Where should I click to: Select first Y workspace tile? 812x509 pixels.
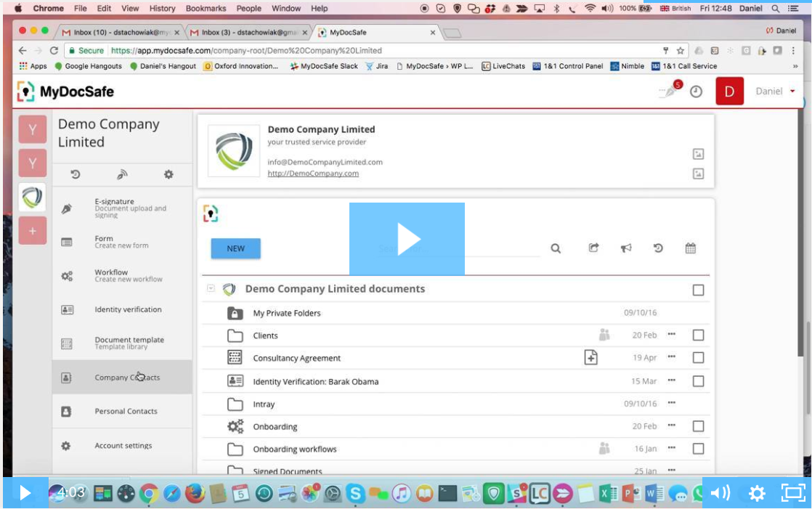[32, 129]
